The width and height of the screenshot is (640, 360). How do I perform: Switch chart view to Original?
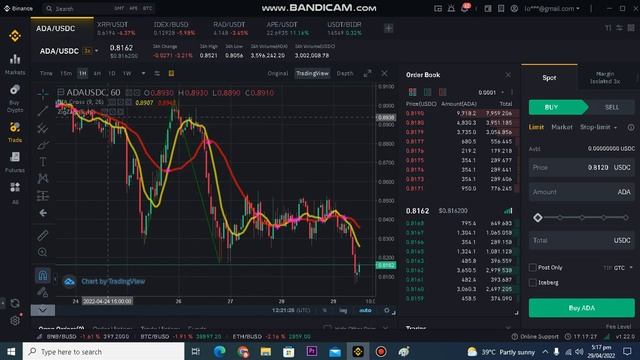point(278,73)
